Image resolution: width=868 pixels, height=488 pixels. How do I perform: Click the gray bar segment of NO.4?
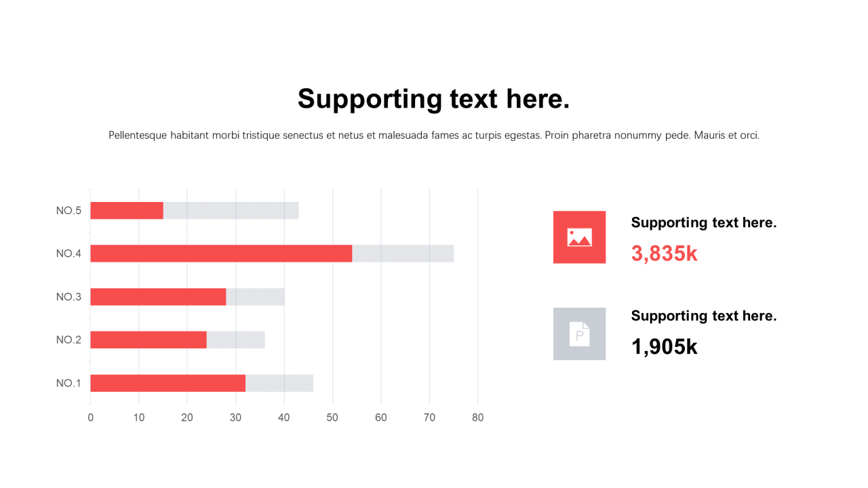[x=403, y=253]
